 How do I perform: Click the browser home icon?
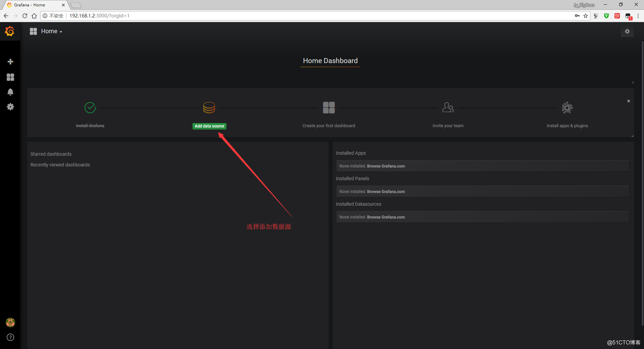[x=34, y=16]
